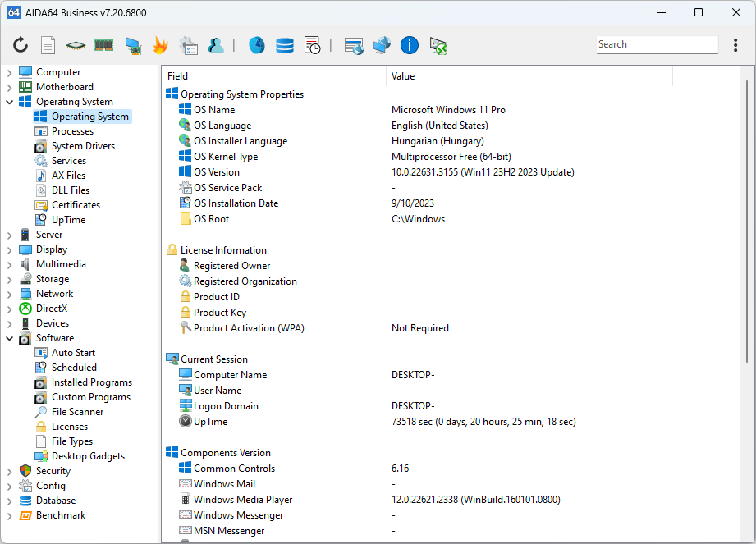Click the blue info About icon
Screen dimensions: 756x544
pos(409,45)
